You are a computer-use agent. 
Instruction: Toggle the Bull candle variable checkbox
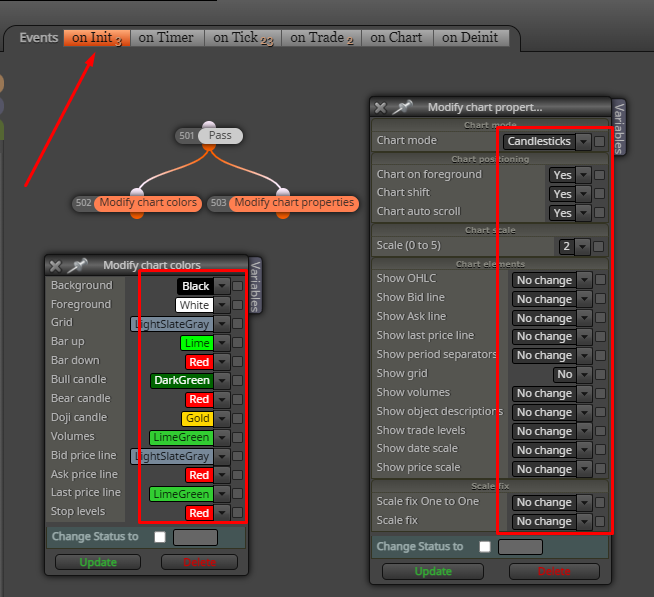tap(237, 380)
